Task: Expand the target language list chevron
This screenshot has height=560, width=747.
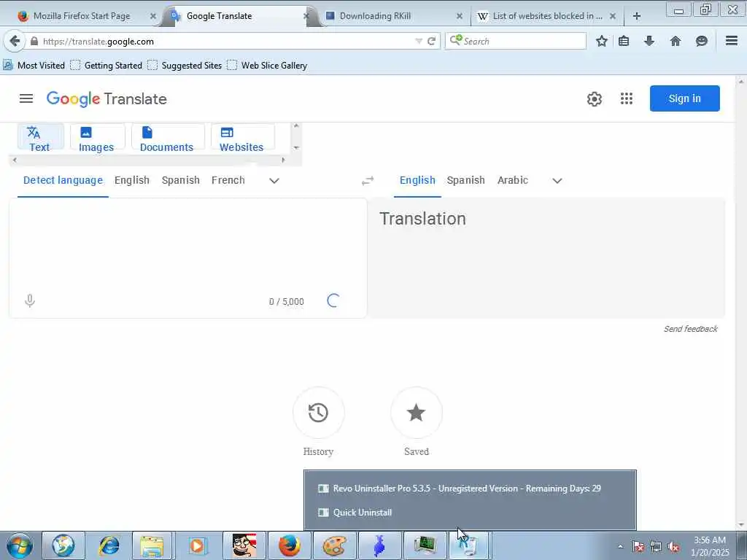Action: [557, 181]
